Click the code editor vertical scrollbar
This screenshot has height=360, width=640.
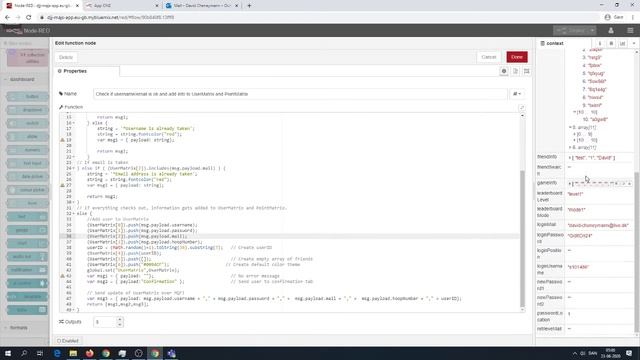tap(522, 238)
